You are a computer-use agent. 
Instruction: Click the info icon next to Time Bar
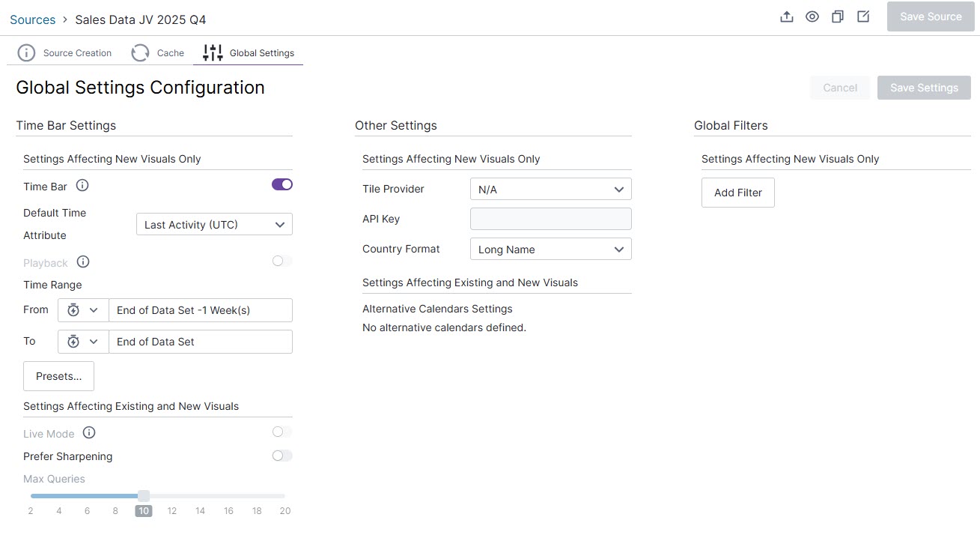[x=82, y=185]
